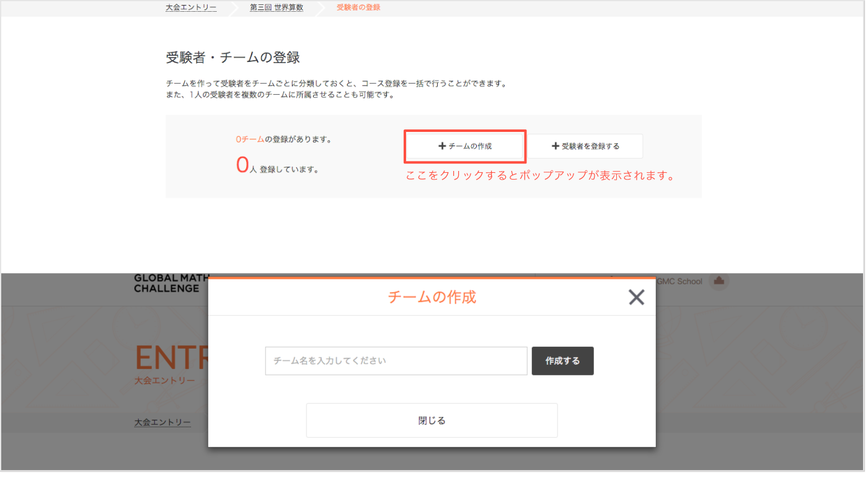The height and width of the screenshot is (480, 868).
Task: Click the GMC School account name
Action: pos(680,281)
